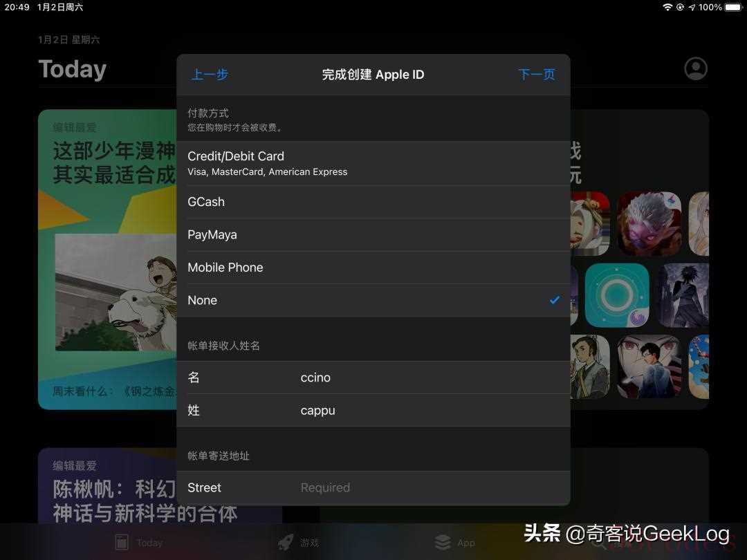The width and height of the screenshot is (747, 560).
Task: Choose PayMaya as payment method
Action: coord(373,235)
